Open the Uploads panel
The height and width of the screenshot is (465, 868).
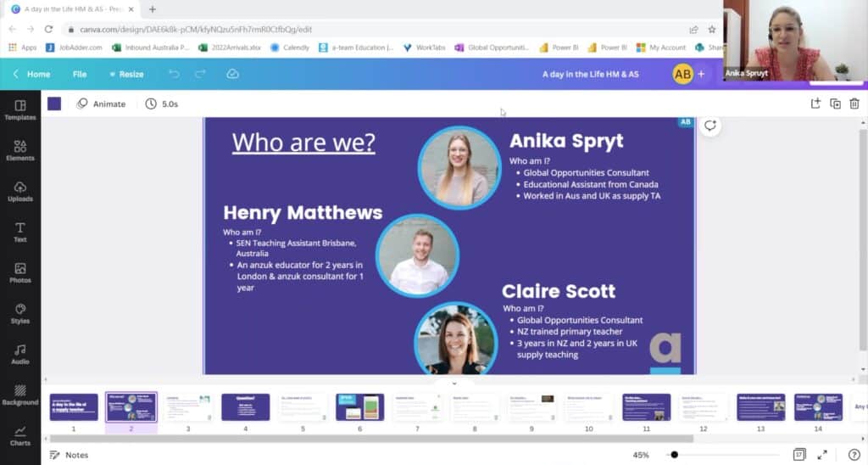coord(19,191)
